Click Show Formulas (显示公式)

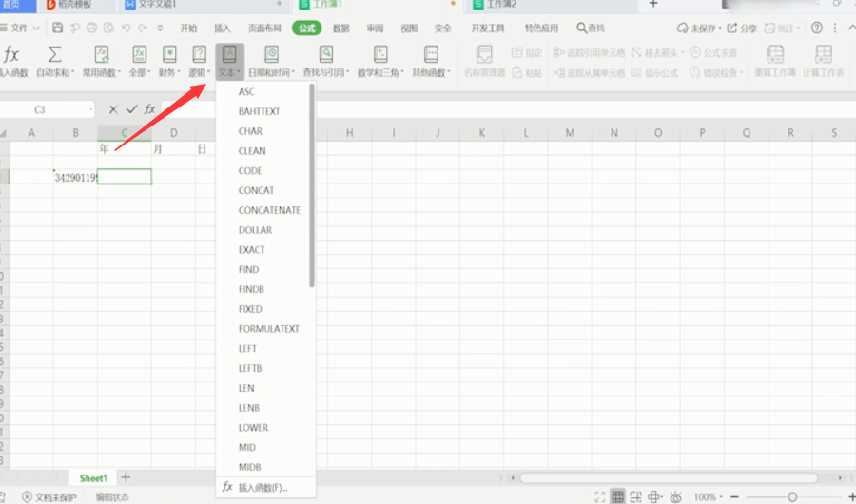tap(654, 72)
